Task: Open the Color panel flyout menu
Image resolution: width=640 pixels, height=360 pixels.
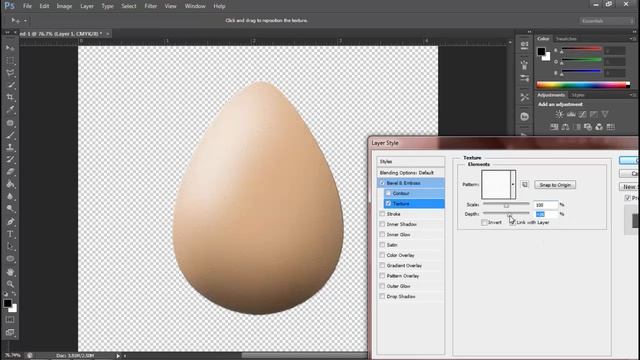Action: point(633,39)
